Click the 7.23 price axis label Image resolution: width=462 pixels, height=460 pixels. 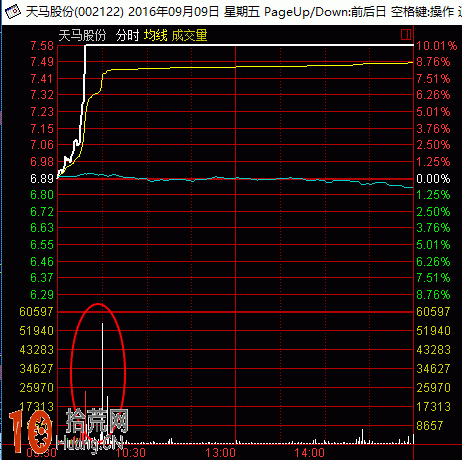coord(42,112)
